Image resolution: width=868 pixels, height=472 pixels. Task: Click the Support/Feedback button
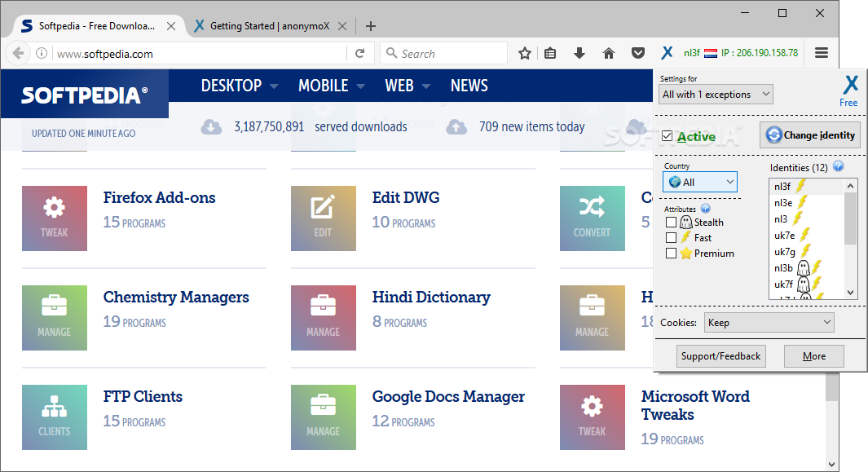click(x=720, y=356)
